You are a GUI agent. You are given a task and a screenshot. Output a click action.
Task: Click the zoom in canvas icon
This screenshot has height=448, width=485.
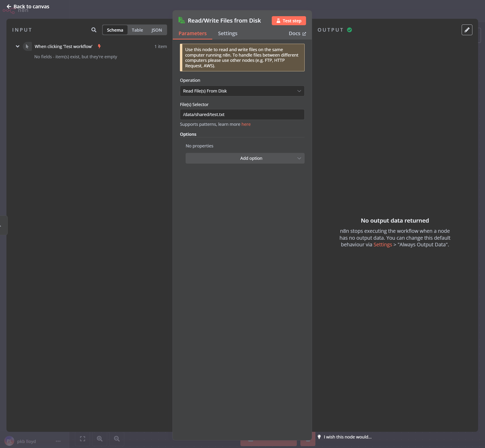(x=99, y=438)
